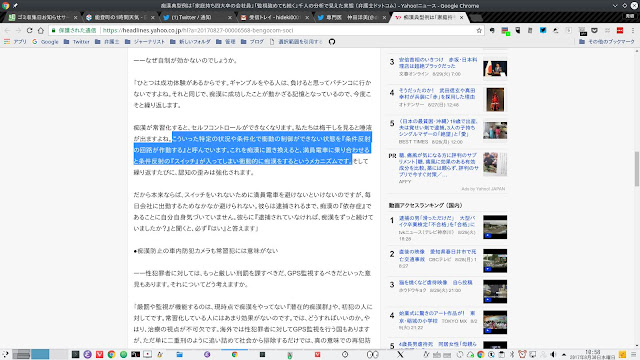
Task: Open rank 4 article about 武田信玄
Action: point(437,93)
